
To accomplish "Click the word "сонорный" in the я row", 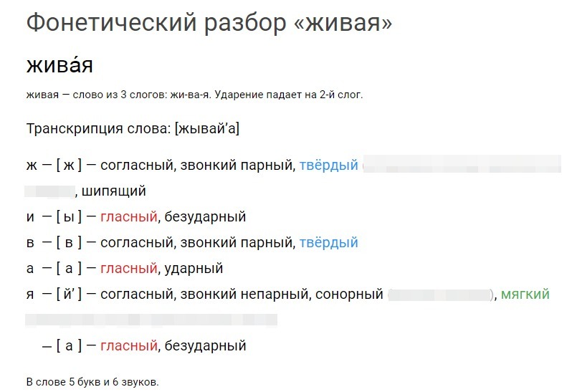I will [349, 294].
